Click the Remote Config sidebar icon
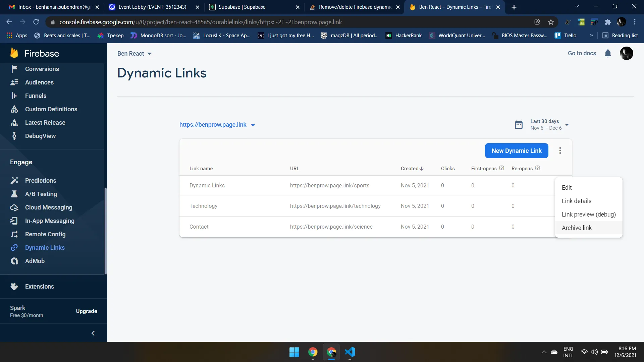 click(14, 234)
